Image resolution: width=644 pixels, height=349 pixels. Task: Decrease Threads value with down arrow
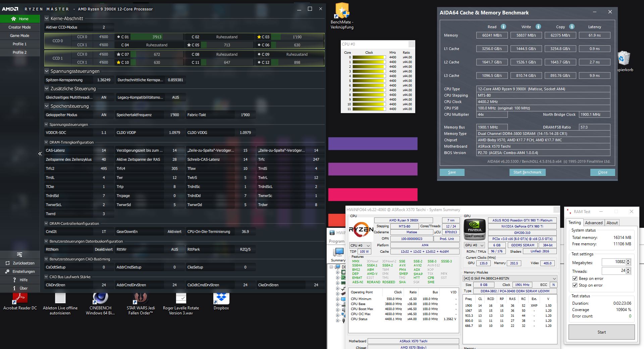point(628,272)
